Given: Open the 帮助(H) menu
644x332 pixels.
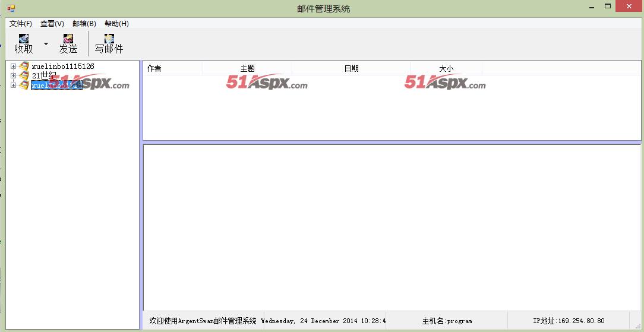Looking at the screenshot, I should pyautogui.click(x=116, y=24).
